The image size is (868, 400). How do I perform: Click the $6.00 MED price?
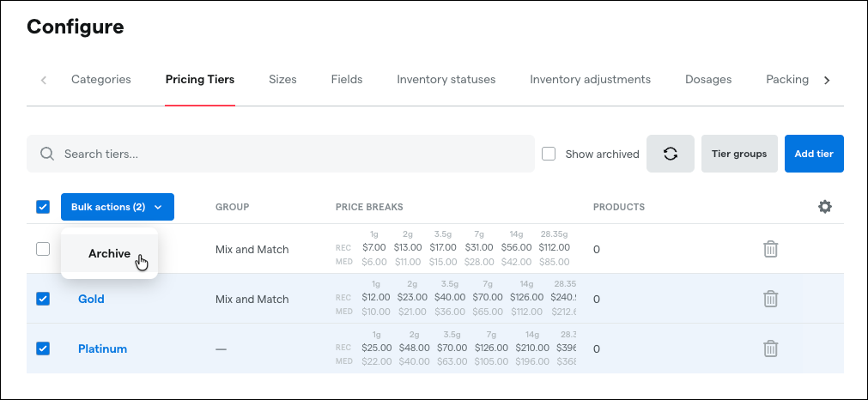tap(373, 262)
